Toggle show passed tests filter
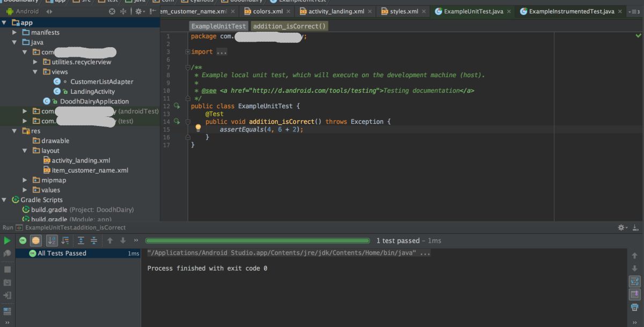The height and width of the screenshot is (327, 644). click(23, 241)
